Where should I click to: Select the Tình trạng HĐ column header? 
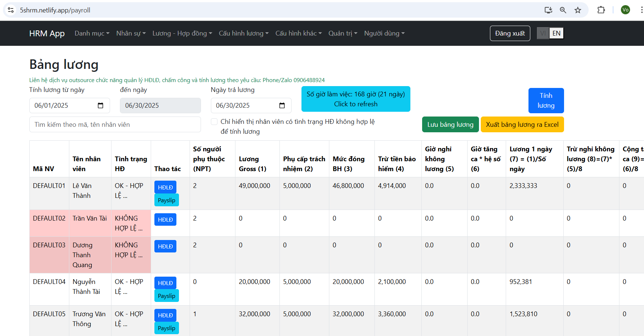(x=131, y=159)
